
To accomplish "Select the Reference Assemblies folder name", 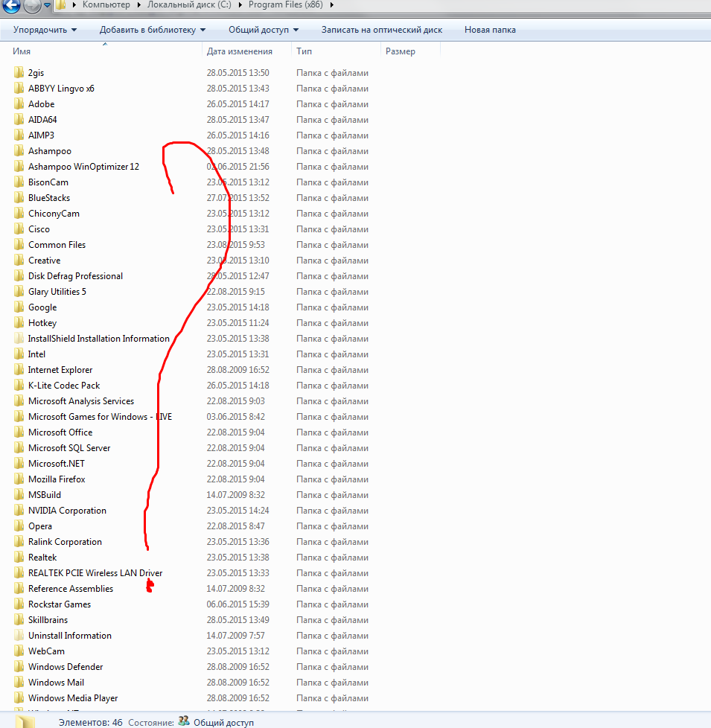I will pyautogui.click(x=71, y=589).
